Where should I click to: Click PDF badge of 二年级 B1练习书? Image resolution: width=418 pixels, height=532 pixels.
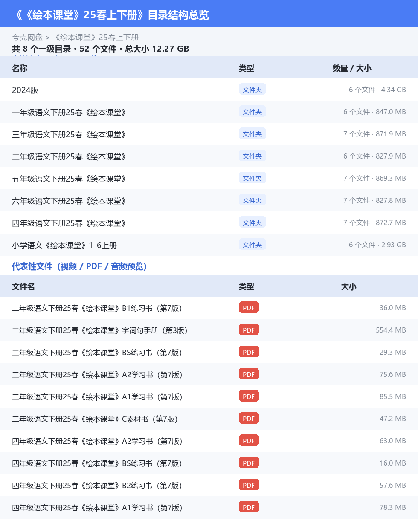[249, 307]
